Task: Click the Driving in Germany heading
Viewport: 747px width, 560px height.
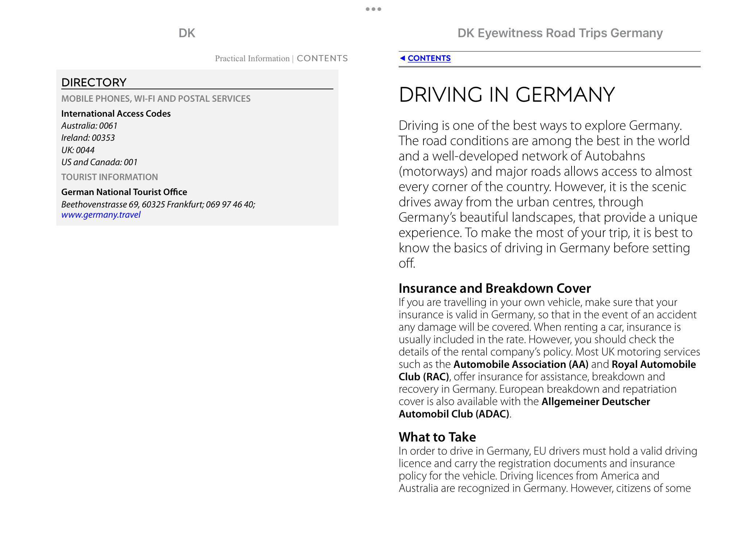Action: click(x=507, y=95)
